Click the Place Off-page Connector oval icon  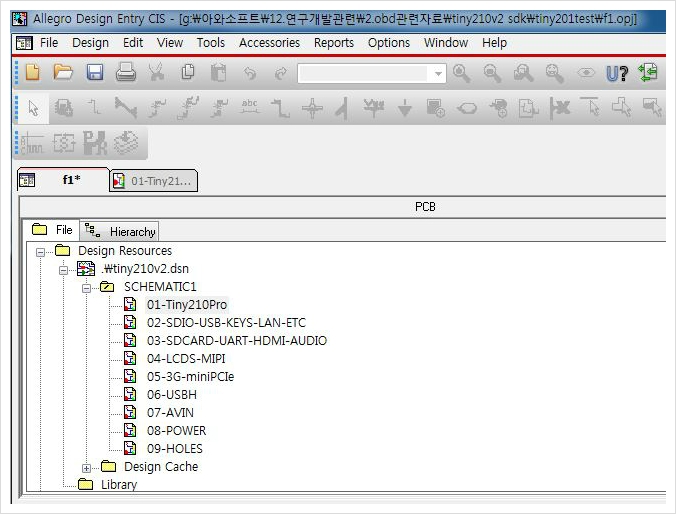click(x=467, y=108)
